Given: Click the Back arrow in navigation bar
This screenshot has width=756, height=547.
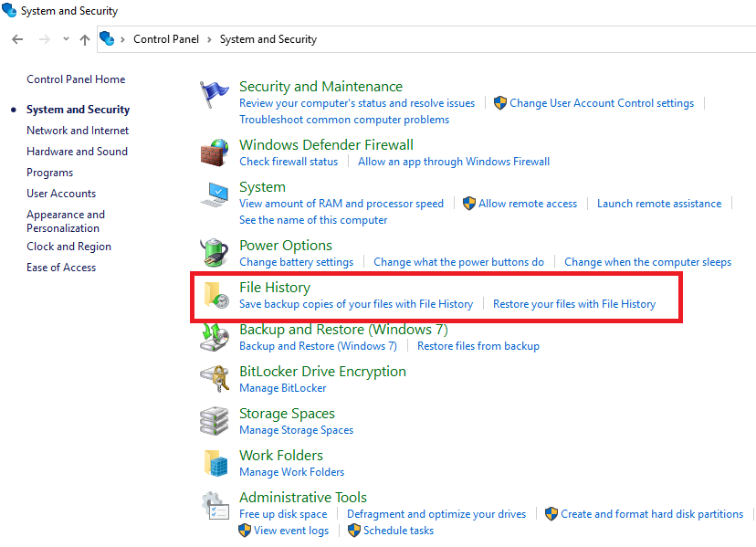Looking at the screenshot, I should click(x=17, y=39).
